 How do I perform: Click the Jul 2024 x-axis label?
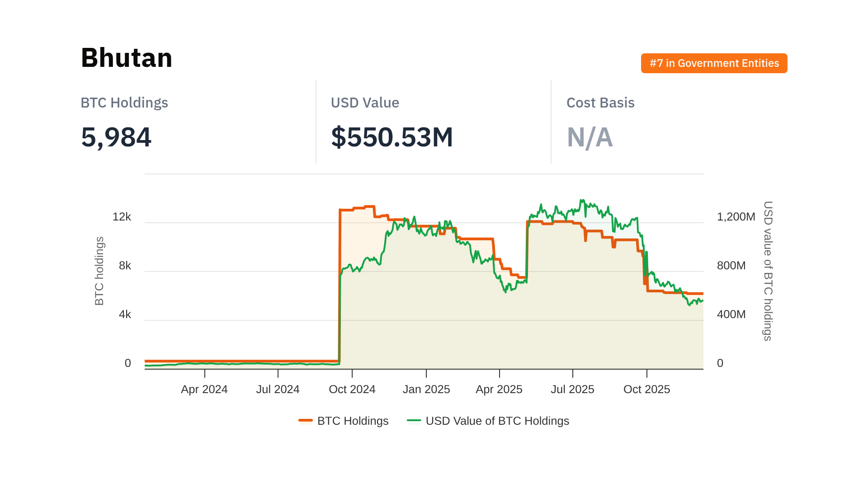coord(278,389)
